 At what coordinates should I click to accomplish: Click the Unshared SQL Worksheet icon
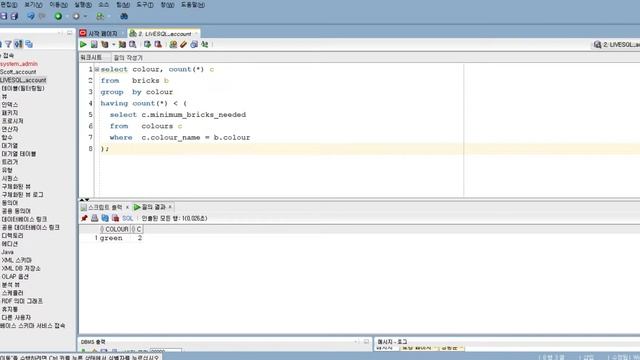(173, 44)
